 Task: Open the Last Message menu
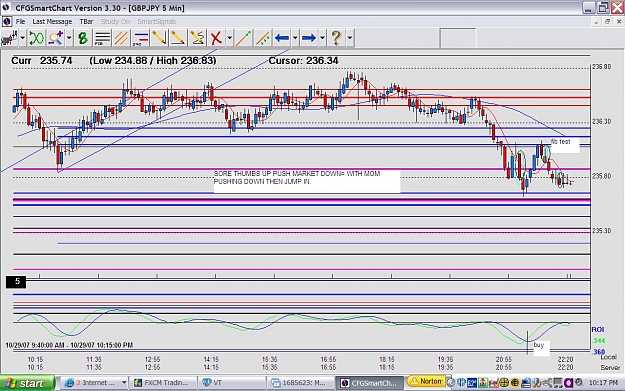52,22
